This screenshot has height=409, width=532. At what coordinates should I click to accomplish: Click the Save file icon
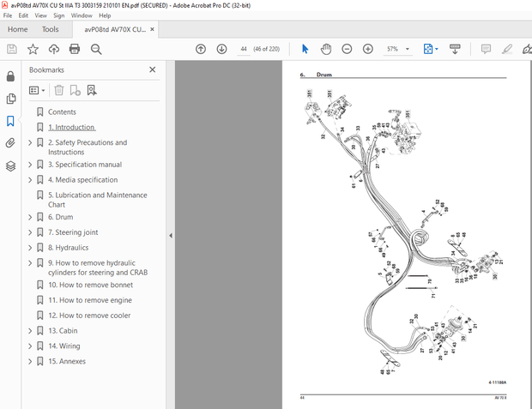(x=12, y=49)
